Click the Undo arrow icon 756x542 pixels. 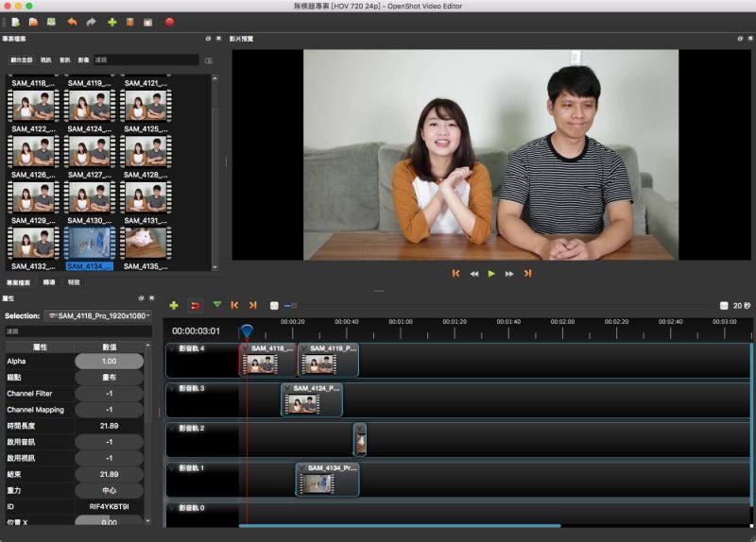point(72,22)
